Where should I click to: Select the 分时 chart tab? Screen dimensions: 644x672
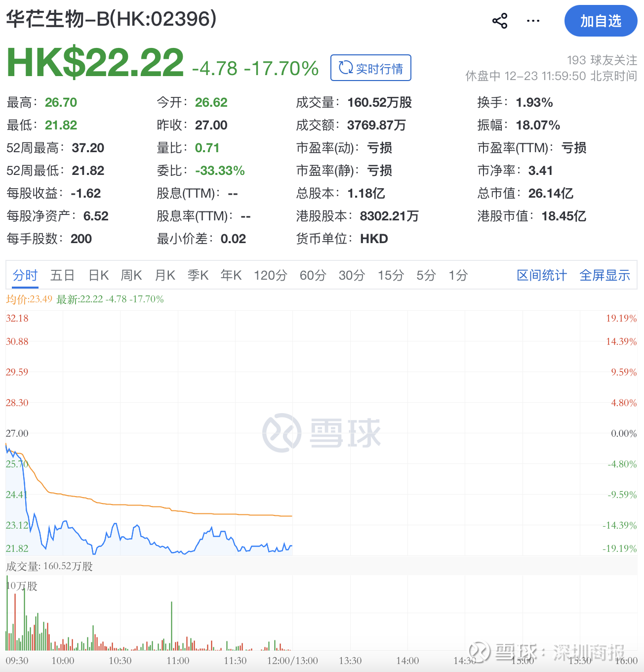click(x=25, y=275)
